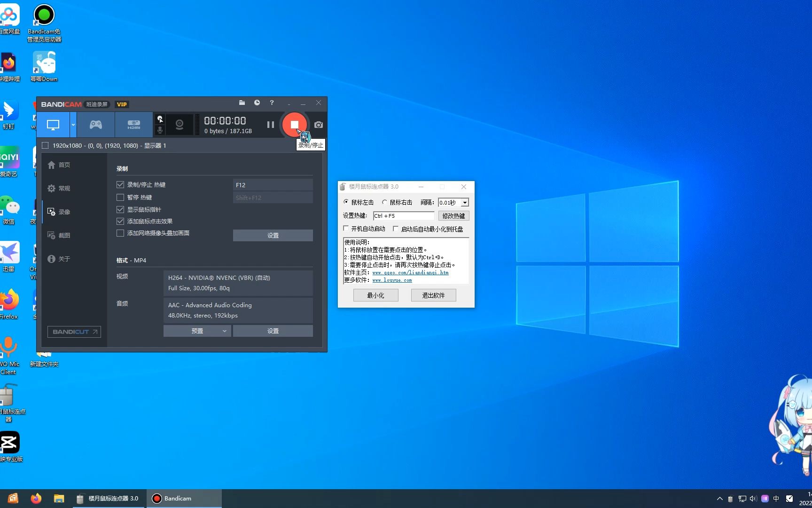Enable 暂停 热键 checkbox
Image resolution: width=812 pixels, height=508 pixels.
(x=120, y=198)
